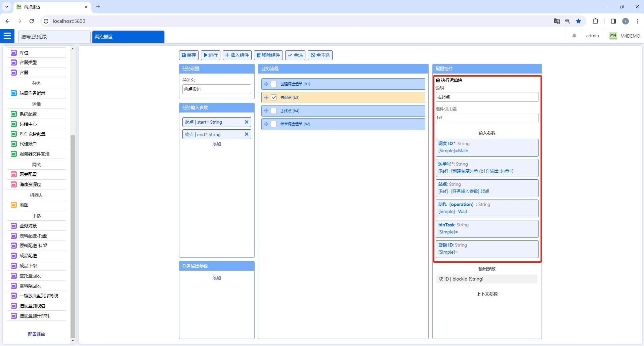Click the browser zoom magnifier icon
The image size is (644, 346).
pyautogui.click(x=568, y=21)
